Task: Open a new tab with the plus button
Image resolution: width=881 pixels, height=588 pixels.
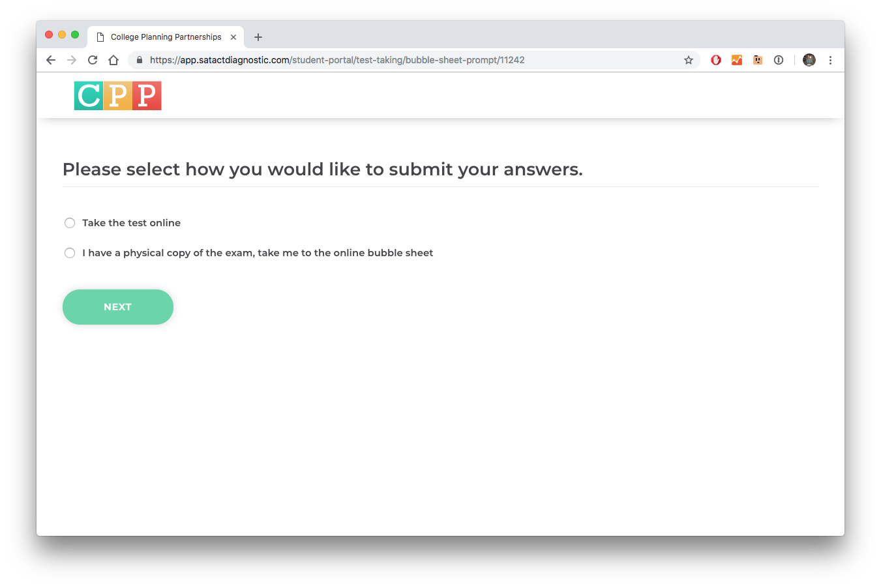Action: coord(258,37)
